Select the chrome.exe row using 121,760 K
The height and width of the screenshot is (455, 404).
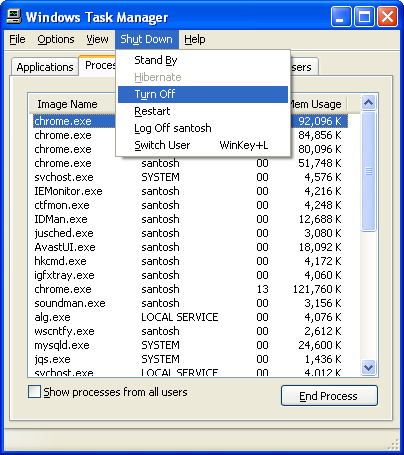pyautogui.click(x=190, y=289)
